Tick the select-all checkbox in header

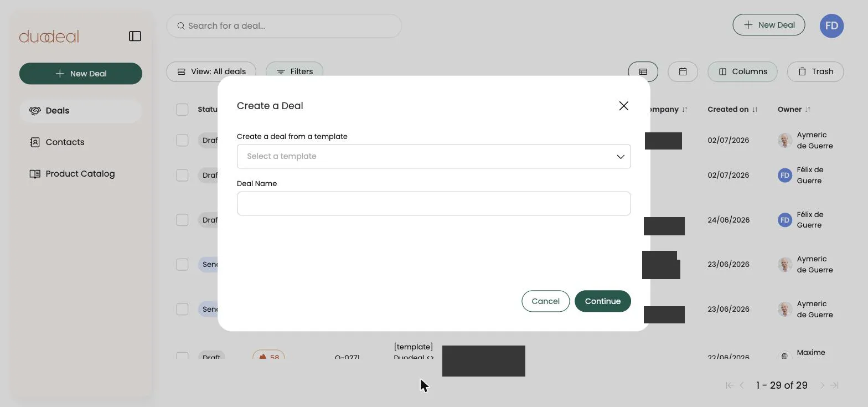(x=182, y=110)
